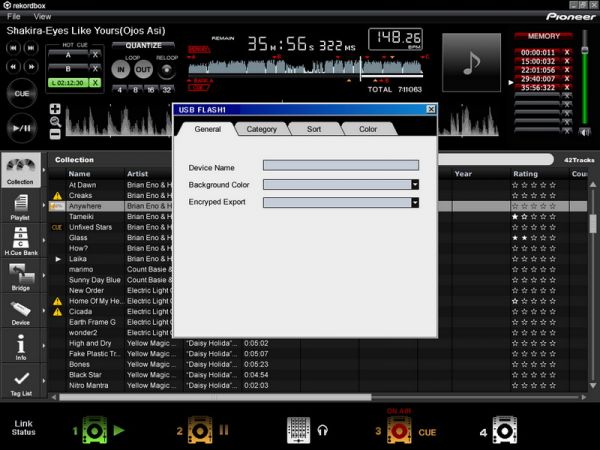
Task: Click the headphones icon
Action: (323, 430)
